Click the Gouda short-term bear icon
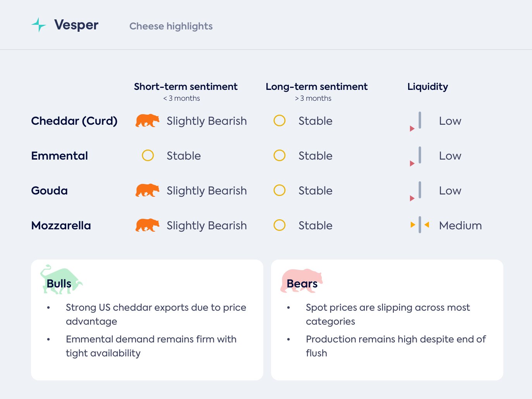The height and width of the screenshot is (399, 532). tap(147, 191)
